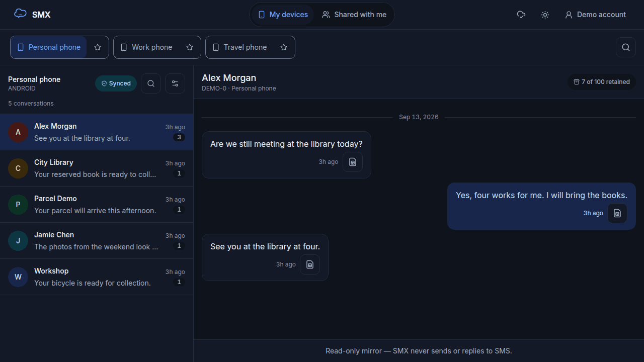Toggle the light/dark theme sun icon
Image resolution: width=644 pixels, height=362 pixels.
545,15
